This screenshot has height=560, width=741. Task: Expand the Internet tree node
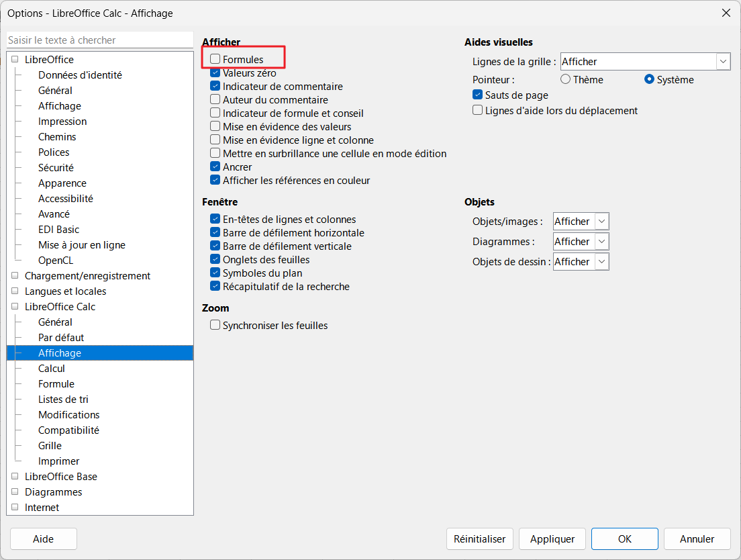point(15,507)
